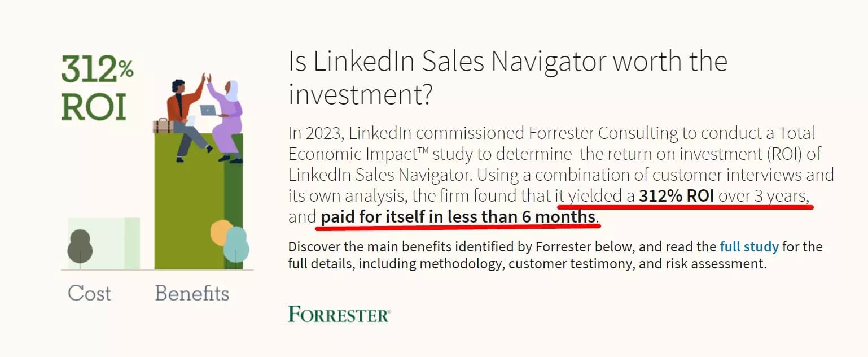Image resolution: width=868 pixels, height=357 pixels.
Task: Click the Forrester logo
Action: coord(339,314)
